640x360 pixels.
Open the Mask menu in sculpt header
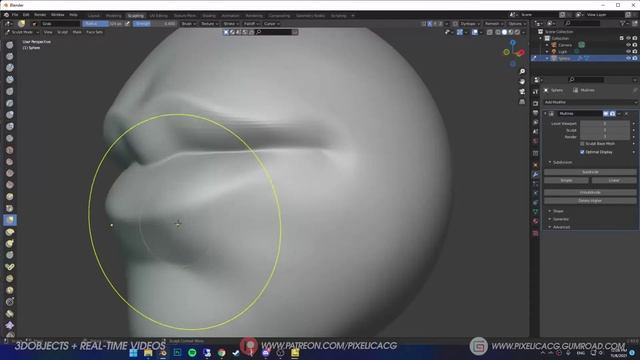click(x=77, y=32)
